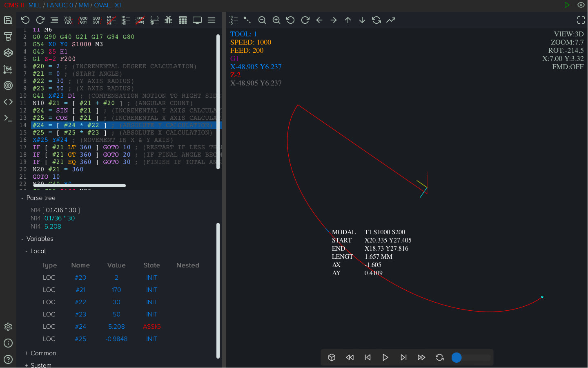Click the align text lines editor icon
Image resolution: width=588 pixels, height=368 pixels.
click(x=54, y=20)
